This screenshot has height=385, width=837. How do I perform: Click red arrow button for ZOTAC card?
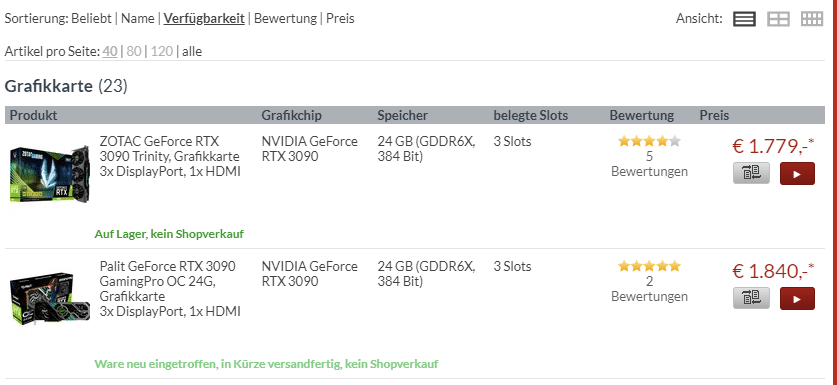(x=797, y=174)
